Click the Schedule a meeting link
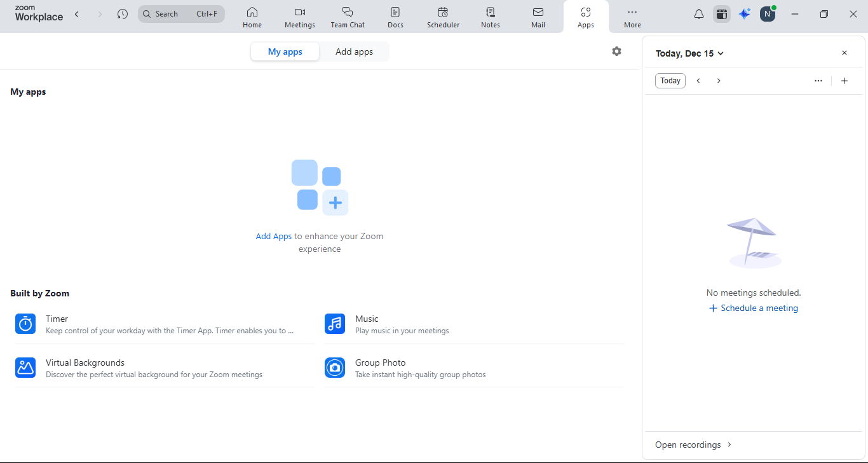Image resolution: width=868 pixels, height=463 pixels. tap(754, 308)
